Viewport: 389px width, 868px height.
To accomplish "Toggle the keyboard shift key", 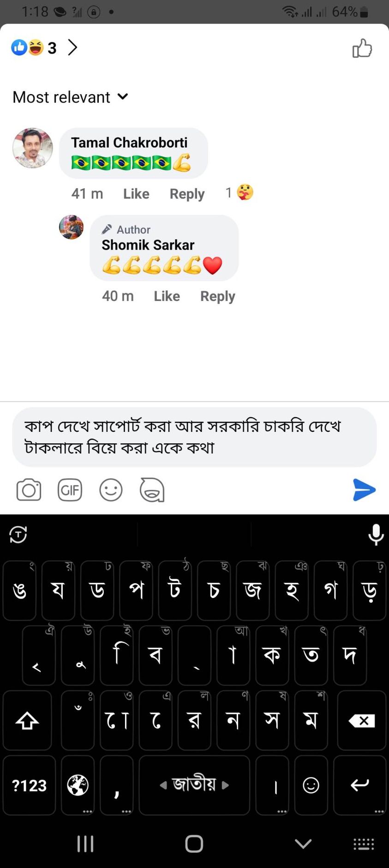I will (27, 720).
